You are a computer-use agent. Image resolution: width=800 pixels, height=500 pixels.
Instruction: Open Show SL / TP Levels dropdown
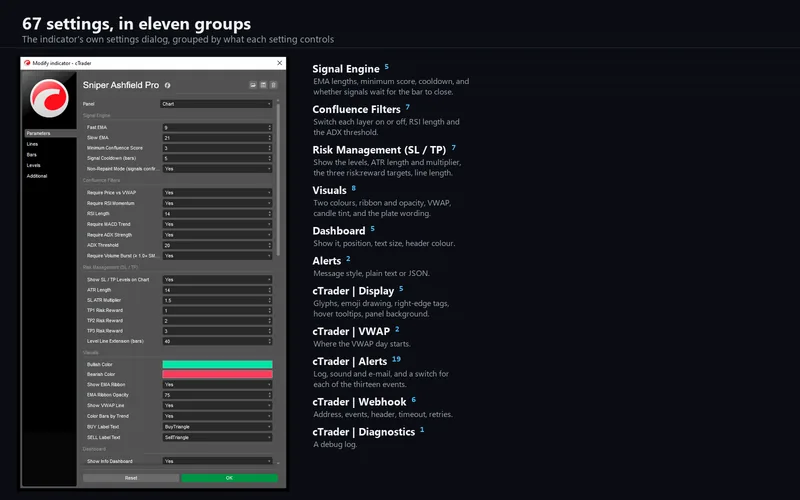[217, 280]
